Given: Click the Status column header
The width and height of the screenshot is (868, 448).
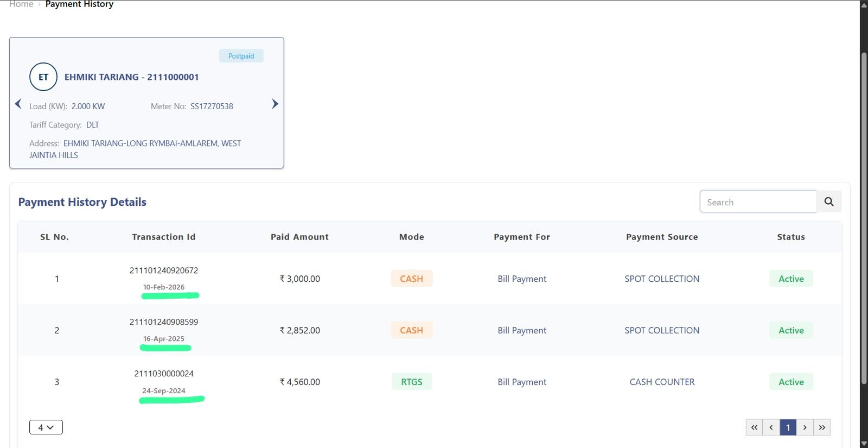Looking at the screenshot, I should point(791,237).
